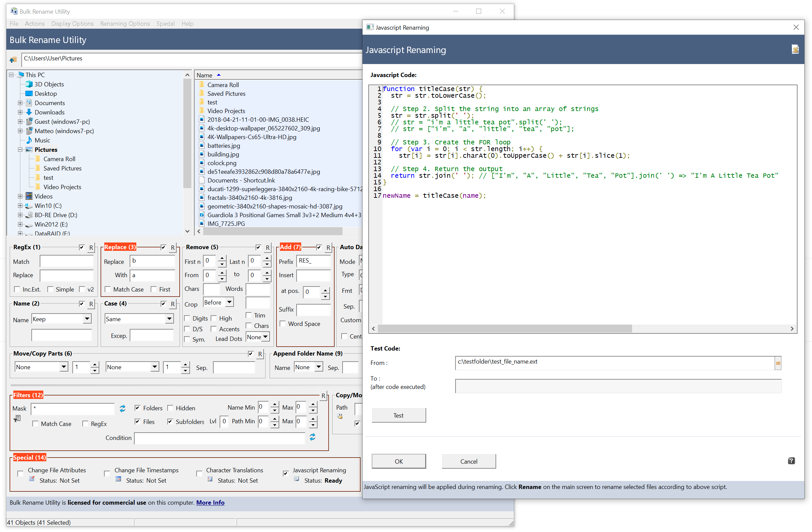The image size is (812, 532).
Task: Expand the Downloads node in the folder tree
Action: 19,112
